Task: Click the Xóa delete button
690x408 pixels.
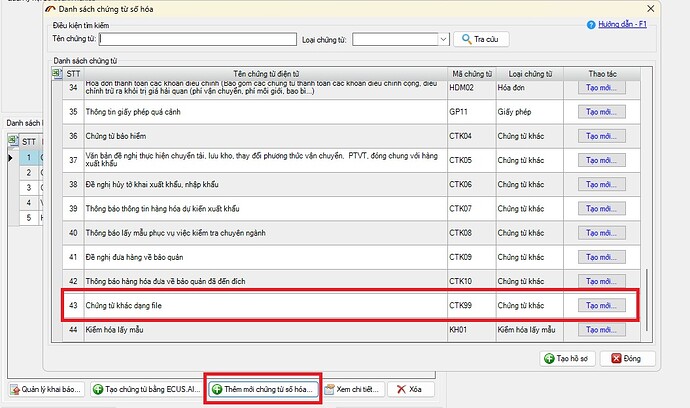Action: (410, 389)
